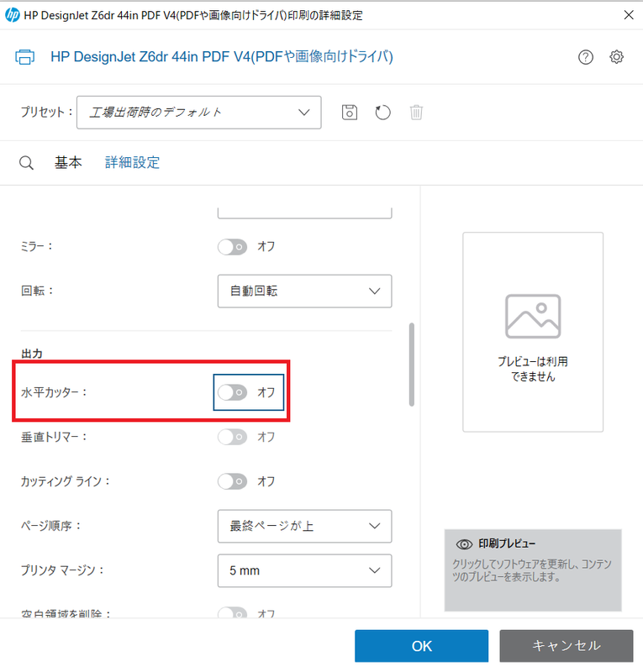Enable the カッティング ライン switch
Viewport: 643px width, 672px height.
232,481
